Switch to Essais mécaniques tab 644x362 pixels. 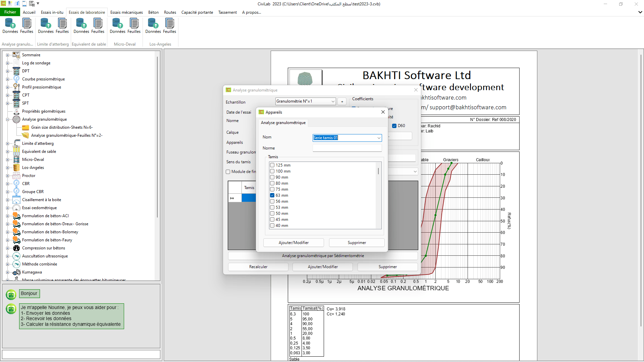(126, 12)
